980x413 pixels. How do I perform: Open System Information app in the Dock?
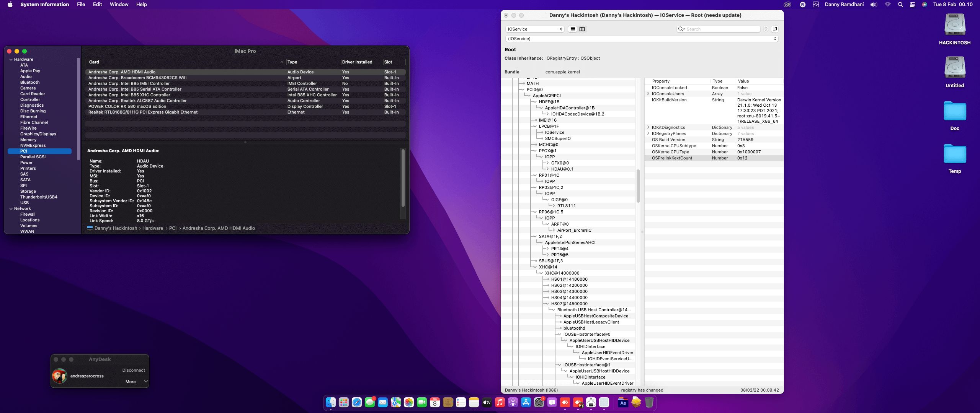pyautogui.click(x=604, y=402)
